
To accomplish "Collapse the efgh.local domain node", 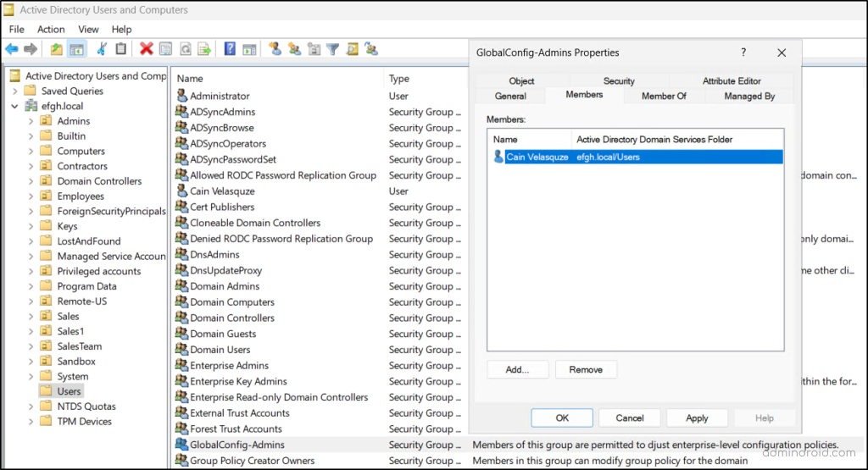I will click(x=15, y=106).
